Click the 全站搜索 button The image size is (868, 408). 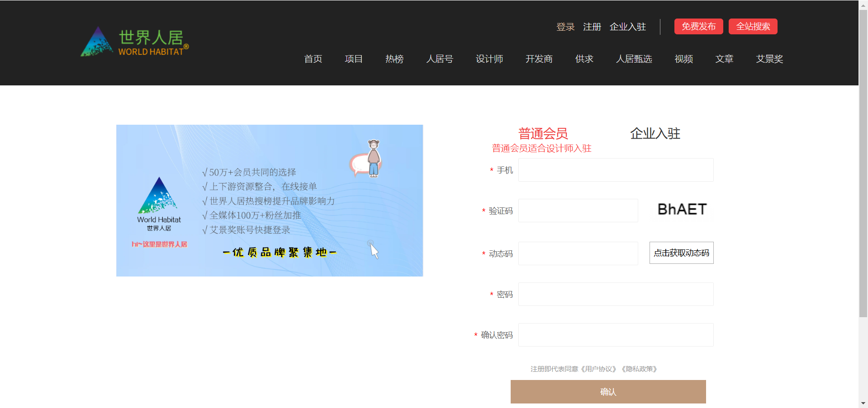(753, 27)
